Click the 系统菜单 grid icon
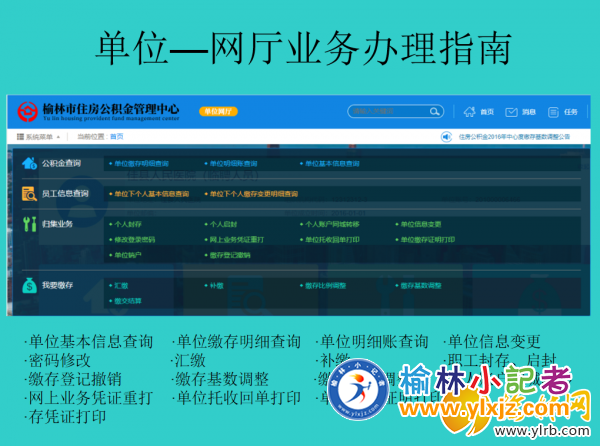 coord(20,137)
